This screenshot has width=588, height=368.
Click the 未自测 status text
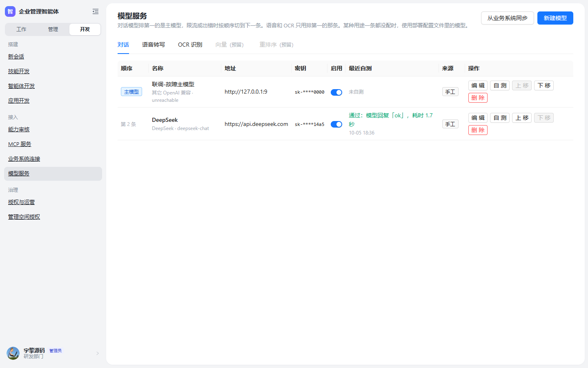[x=356, y=92]
